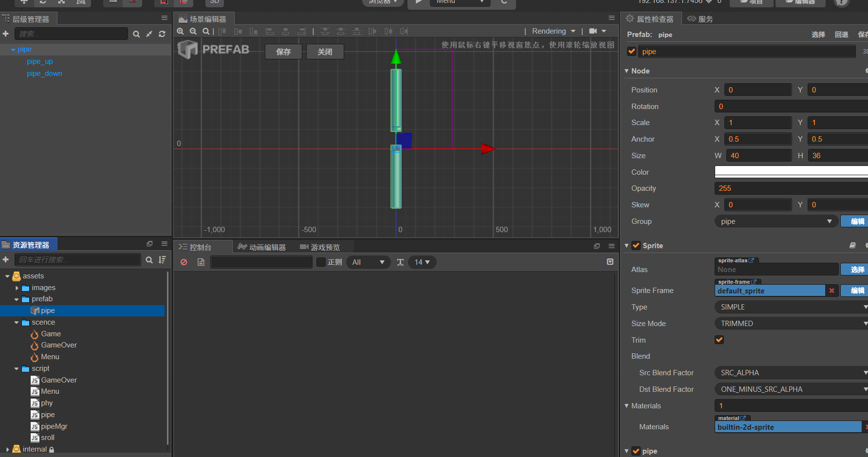
Task: Click the zoom out icon in scene editor
Action: 193,31
